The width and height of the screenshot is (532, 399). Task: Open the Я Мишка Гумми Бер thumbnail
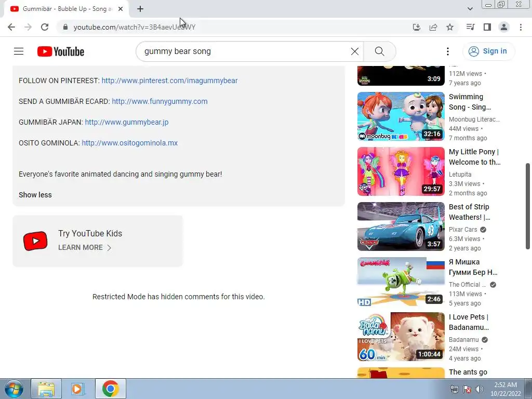tap(401, 282)
